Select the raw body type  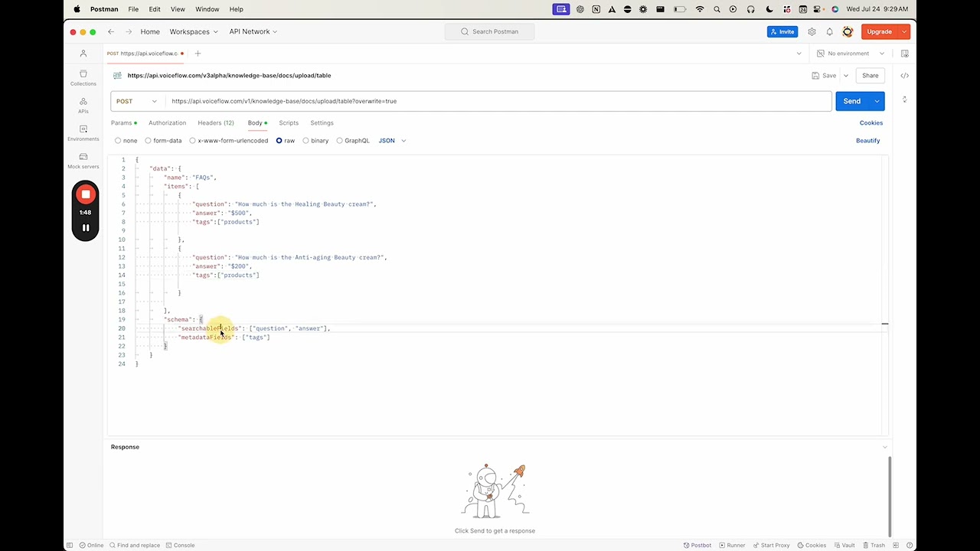click(285, 141)
